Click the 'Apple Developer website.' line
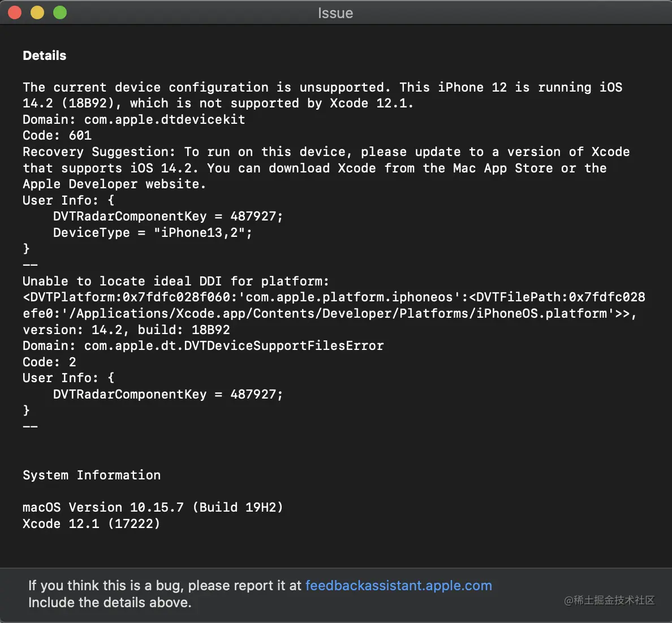Viewport: 672px width, 623px height. (x=114, y=184)
